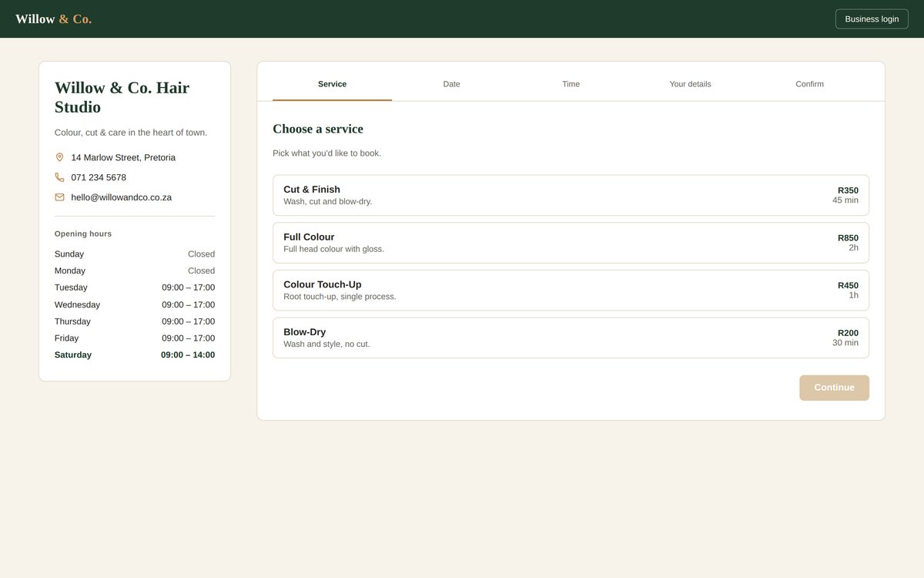Click the phone handset icon
The height and width of the screenshot is (578, 924).
coord(59,177)
